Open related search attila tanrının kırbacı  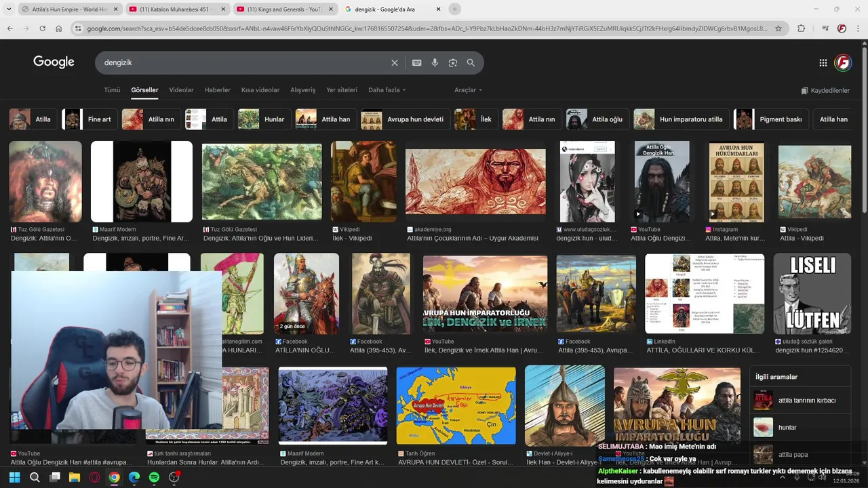point(800,401)
